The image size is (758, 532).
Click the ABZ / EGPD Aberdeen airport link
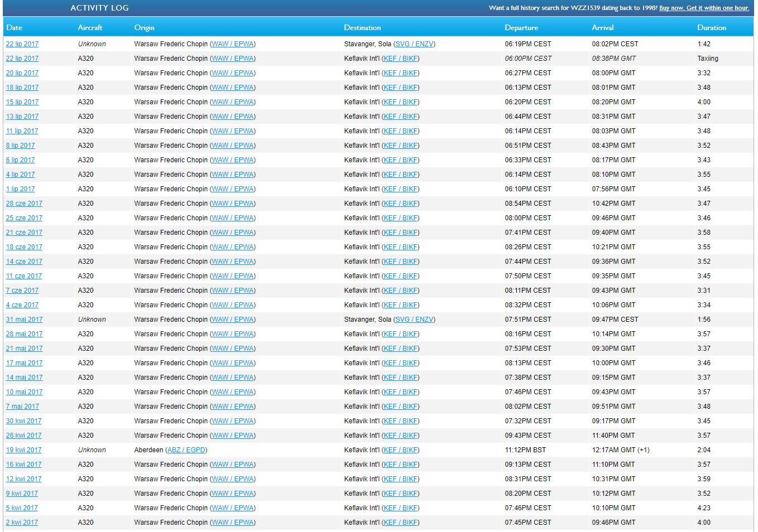[x=186, y=450]
